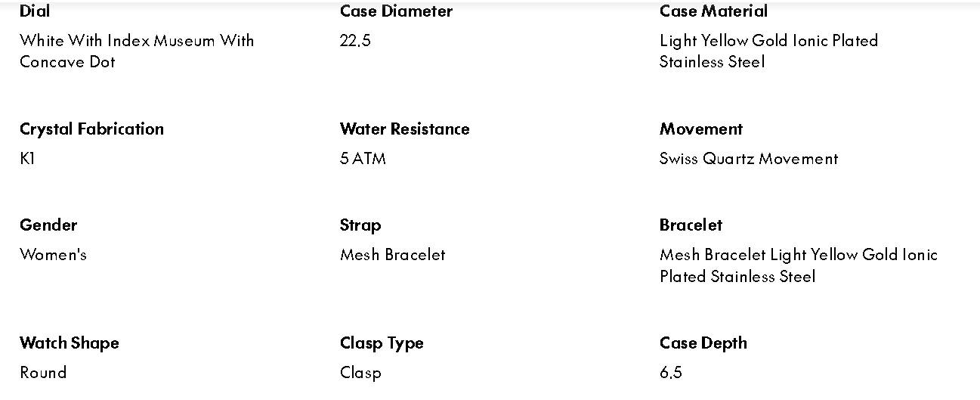The image size is (980, 400).
Task: Click the Watch Shape heading
Action: click(70, 343)
